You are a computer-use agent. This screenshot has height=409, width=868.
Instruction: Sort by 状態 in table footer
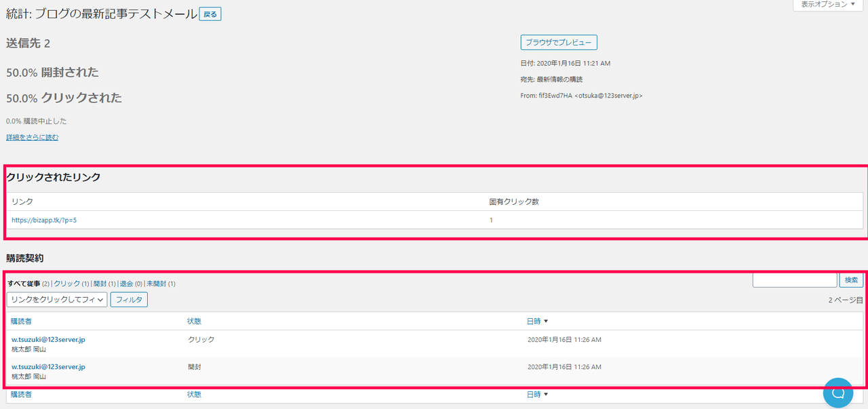(194, 394)
